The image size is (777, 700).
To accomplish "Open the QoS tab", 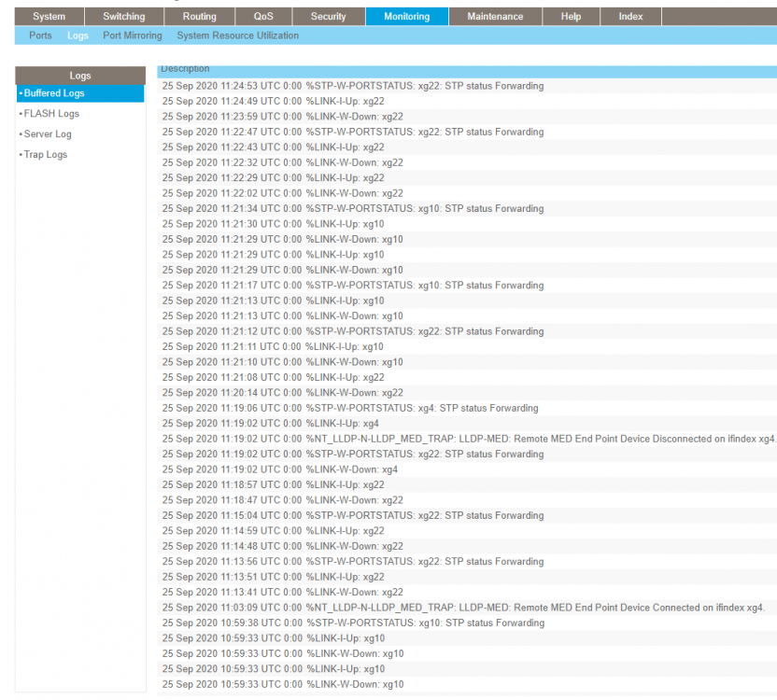I will pyautogui.click(x=263, y=17).
